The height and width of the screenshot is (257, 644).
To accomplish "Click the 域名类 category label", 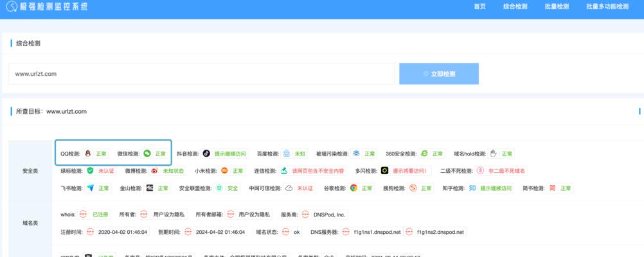I will [30, 223].
